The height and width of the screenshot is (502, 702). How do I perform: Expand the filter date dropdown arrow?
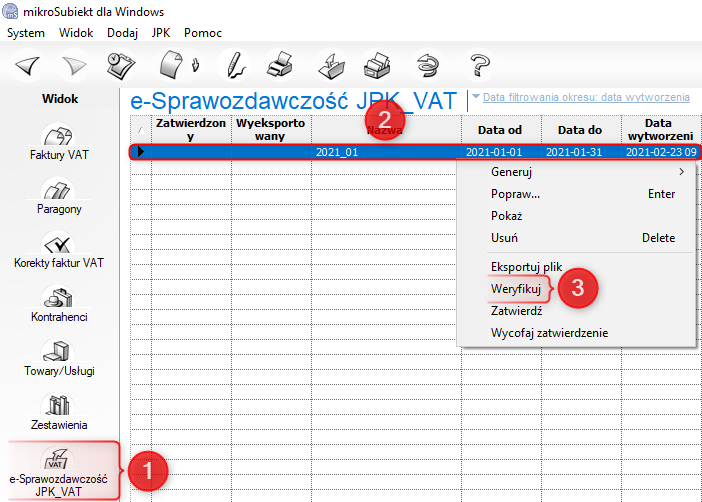(x=476, y=96)
